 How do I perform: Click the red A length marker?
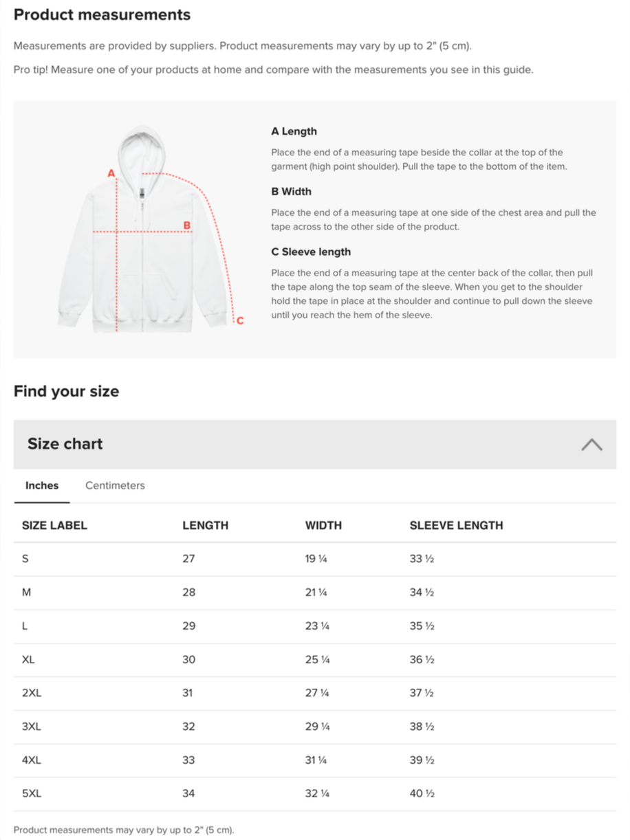[111, 173]
